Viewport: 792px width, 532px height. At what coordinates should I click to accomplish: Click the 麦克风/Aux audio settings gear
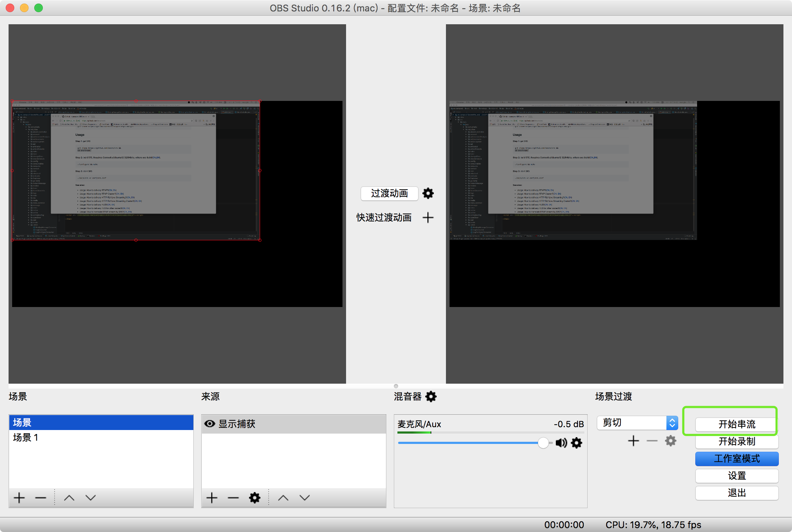coord(577,443)
